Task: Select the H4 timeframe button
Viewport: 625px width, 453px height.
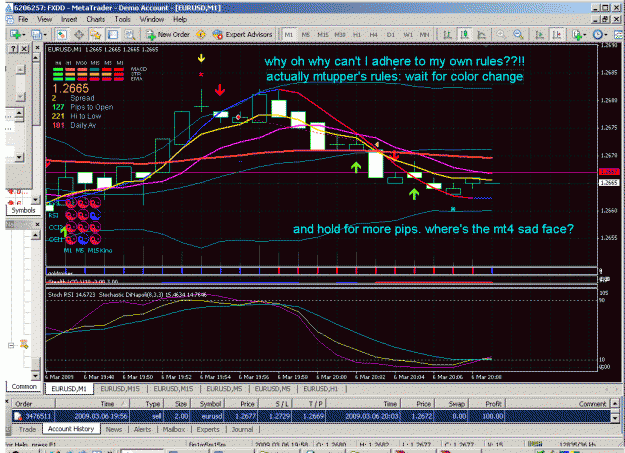Action: pyautogui.click(x=373, y=35)
